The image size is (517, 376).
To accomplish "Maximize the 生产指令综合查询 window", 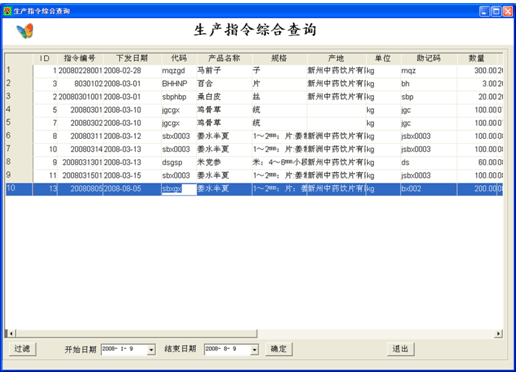I will click(496, 12).
